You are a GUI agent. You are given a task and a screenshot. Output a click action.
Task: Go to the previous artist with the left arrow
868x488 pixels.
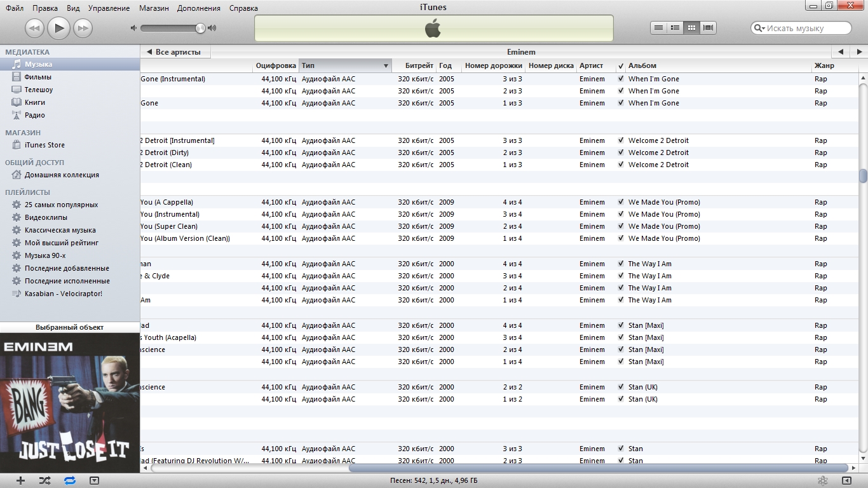(840, 52)
